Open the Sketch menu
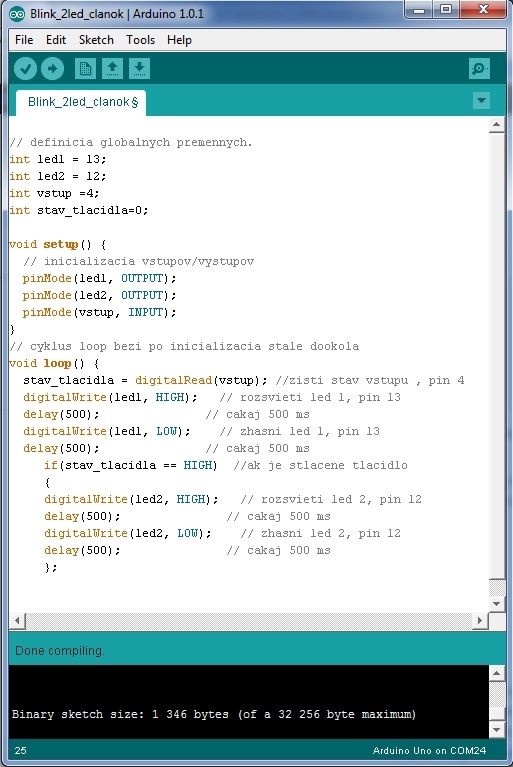Image resolution: width=513 pixels, height=767 pixels. (96, 40)
